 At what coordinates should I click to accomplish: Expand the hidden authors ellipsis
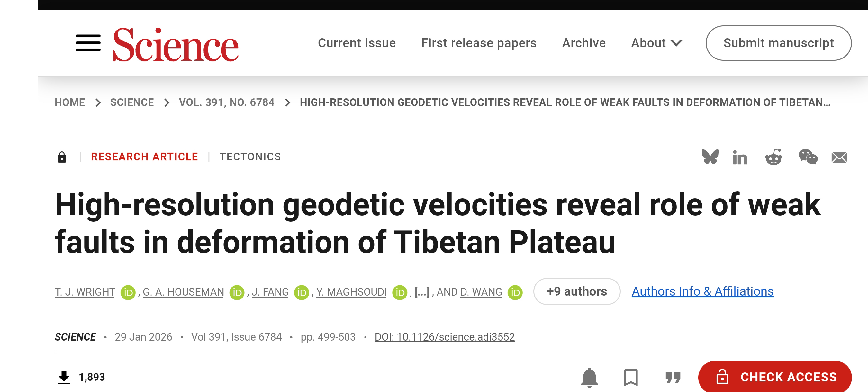pyautogui.click(x=421, y=292)
